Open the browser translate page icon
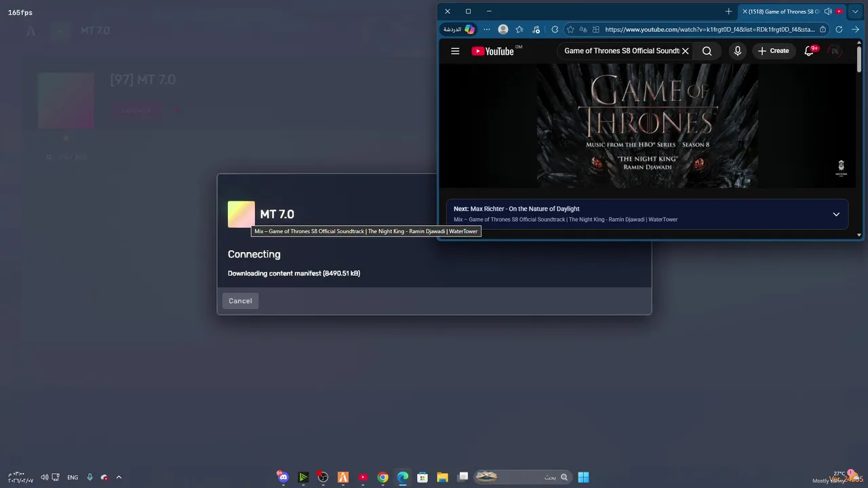868x488 pixels. coord(583,30)
